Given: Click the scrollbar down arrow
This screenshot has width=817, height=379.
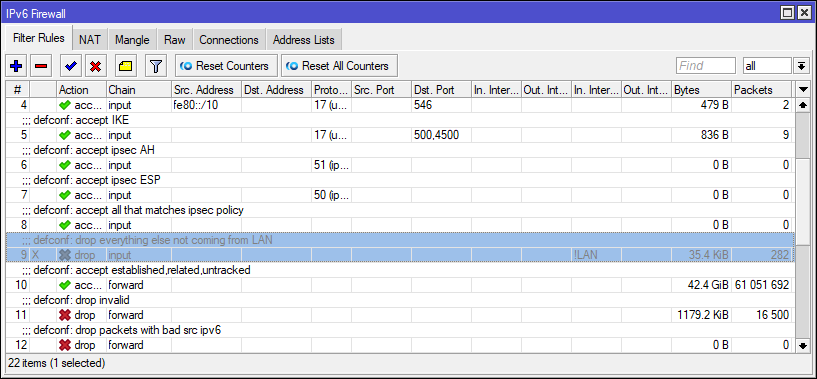Looking at the screenshot, I should tap(802, 345).
